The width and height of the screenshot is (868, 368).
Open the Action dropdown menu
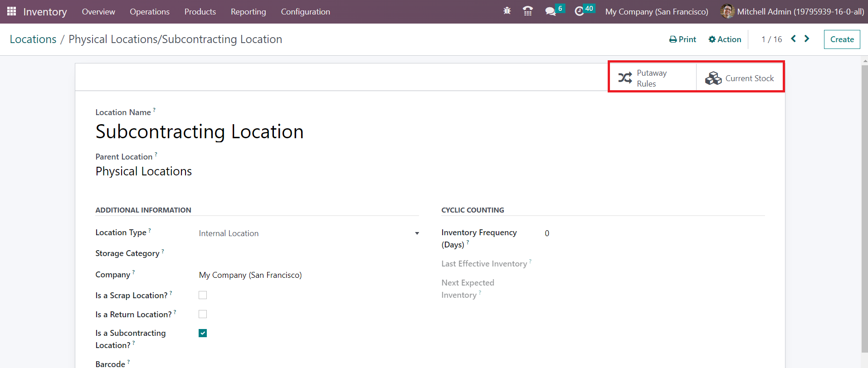point(725,39)
